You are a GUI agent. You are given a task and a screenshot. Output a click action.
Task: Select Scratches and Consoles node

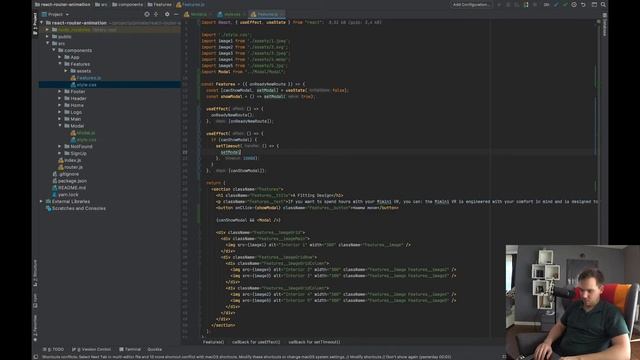76,208
